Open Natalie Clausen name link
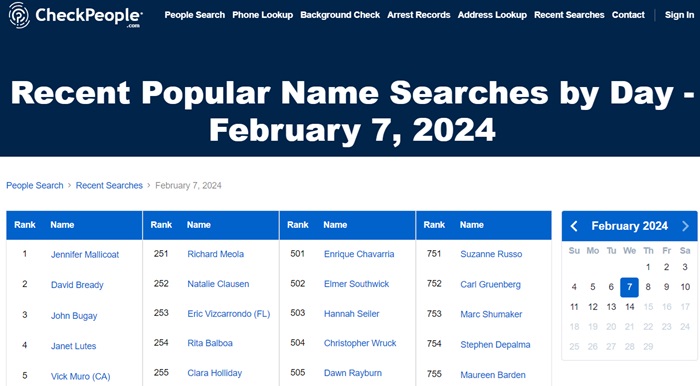The width and height of the screenshot is (700, 386). (x=218, y=284)
